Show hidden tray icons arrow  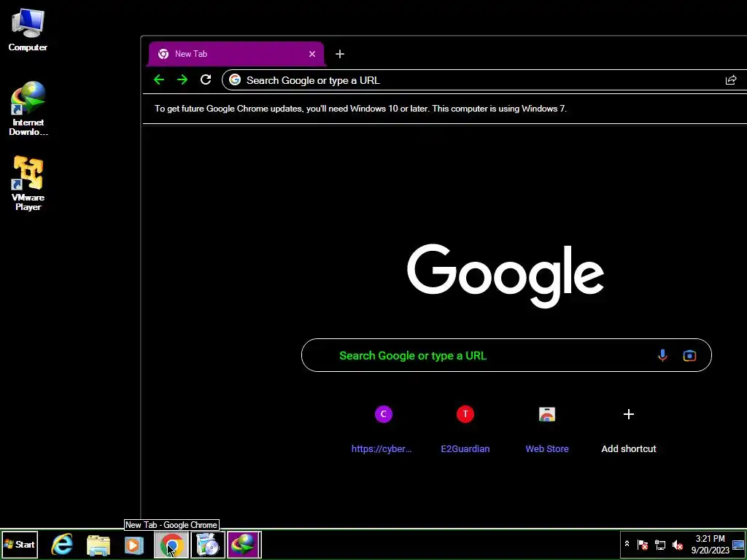(627, 544)
